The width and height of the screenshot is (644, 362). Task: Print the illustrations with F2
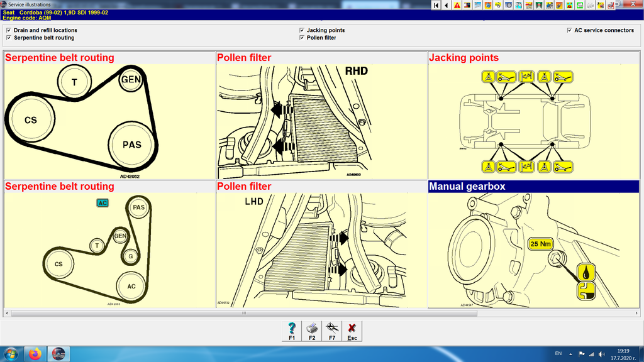point(312,331)
